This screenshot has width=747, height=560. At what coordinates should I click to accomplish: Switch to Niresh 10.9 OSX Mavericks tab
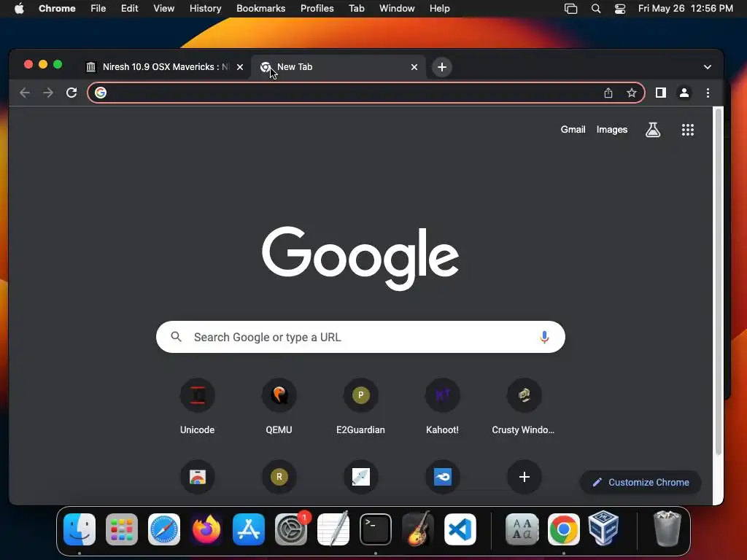click(165, 67)
